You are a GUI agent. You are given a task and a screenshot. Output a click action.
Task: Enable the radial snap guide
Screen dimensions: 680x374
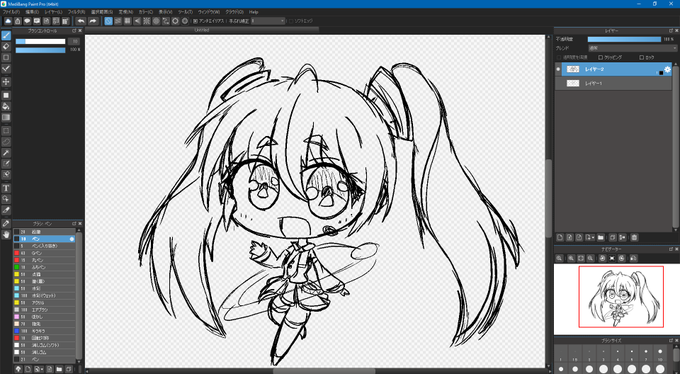coord(147,21)
